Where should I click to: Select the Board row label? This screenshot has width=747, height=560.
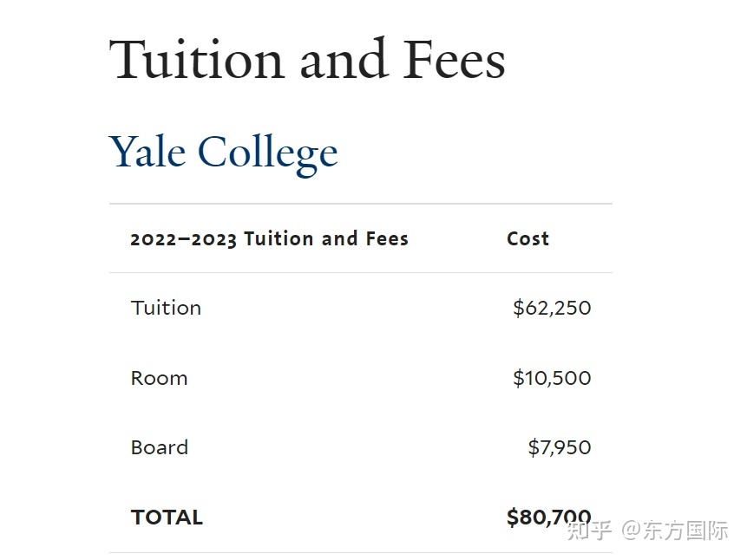click(160, 447)
